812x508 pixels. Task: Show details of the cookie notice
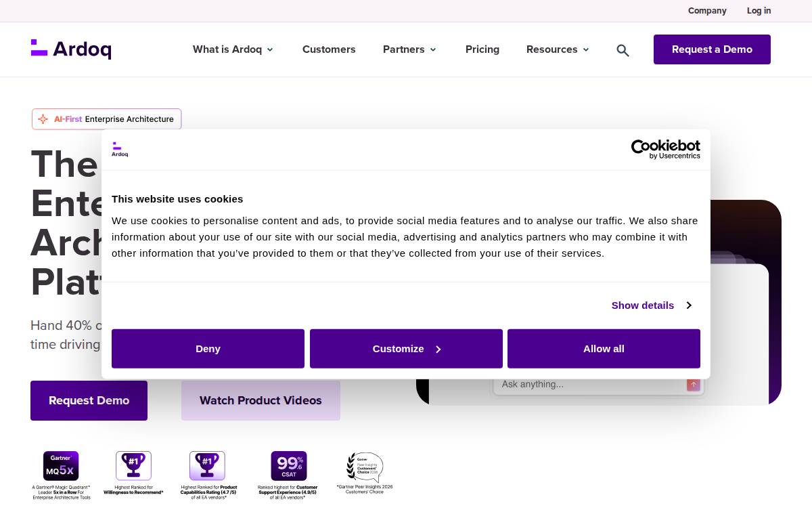pyautogui.click(x=651, y=305)
